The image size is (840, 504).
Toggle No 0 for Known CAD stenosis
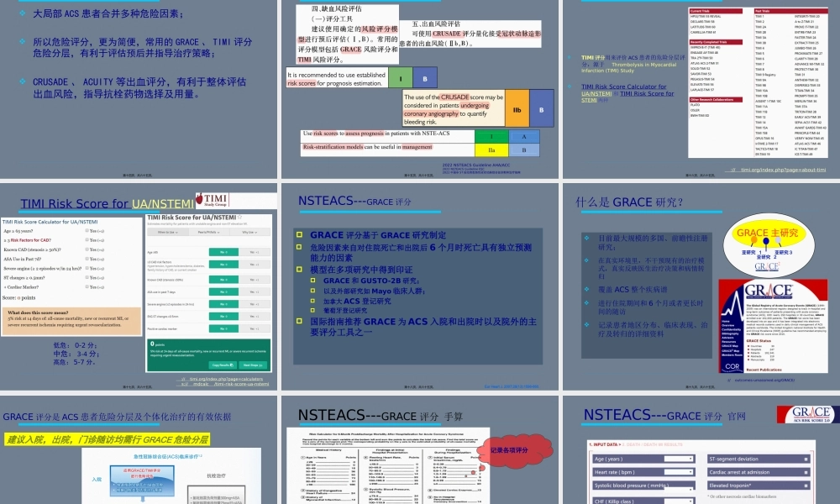click(x=223, y=279)
